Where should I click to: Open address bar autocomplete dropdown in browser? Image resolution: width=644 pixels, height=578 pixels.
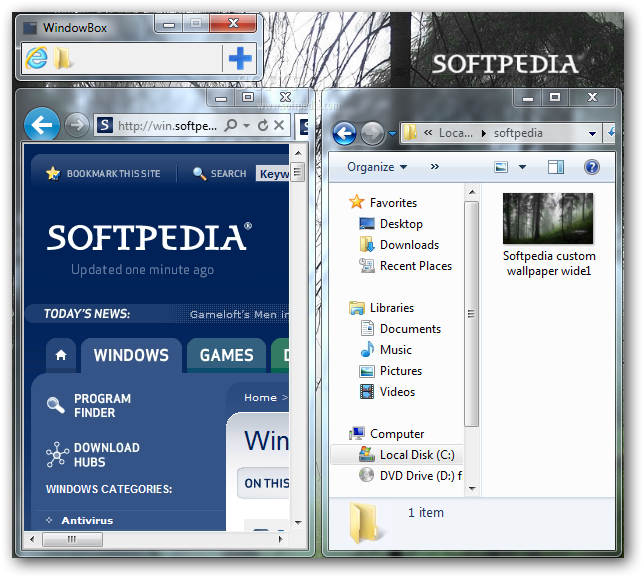tap(247, 125)
